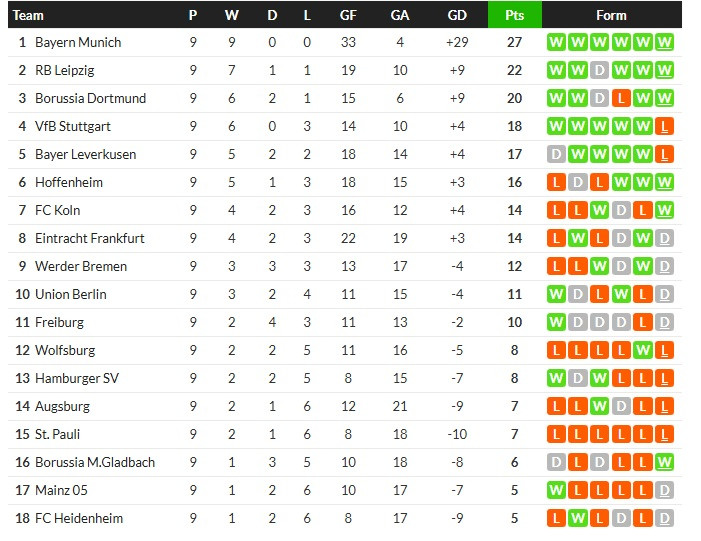
Task: Click Borussia Dortmund's loss form badge
Action: click(x=621, y=98)
